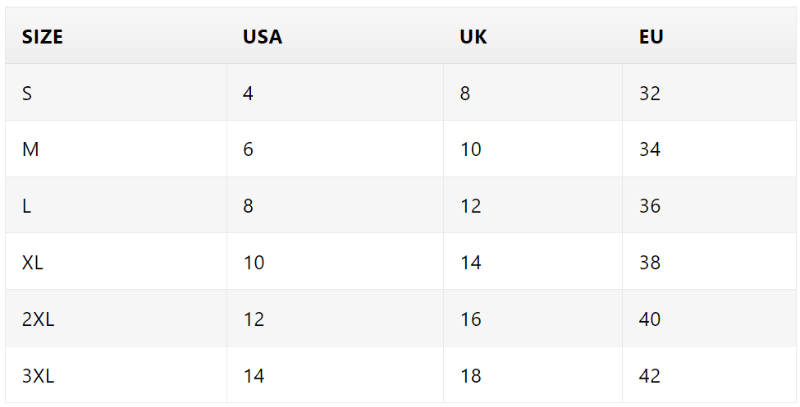Click the UK column header
Viewport: 800px width, 407px height.
point(473,37)
